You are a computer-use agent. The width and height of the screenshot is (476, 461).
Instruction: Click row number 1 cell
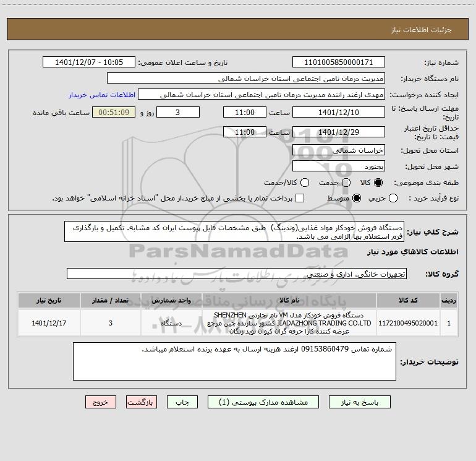pos(449,323)
